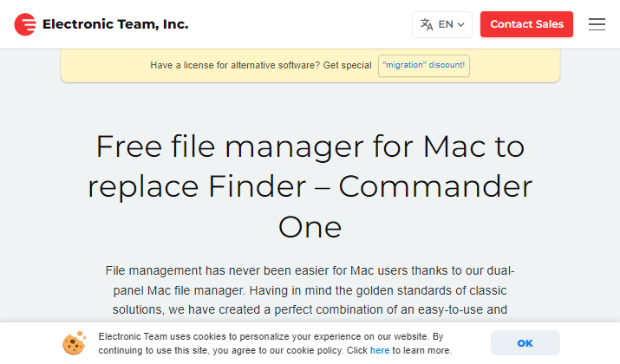Click the "panel Mac file manager" description line
Screen dimensions: 620x364
[179, 291]
